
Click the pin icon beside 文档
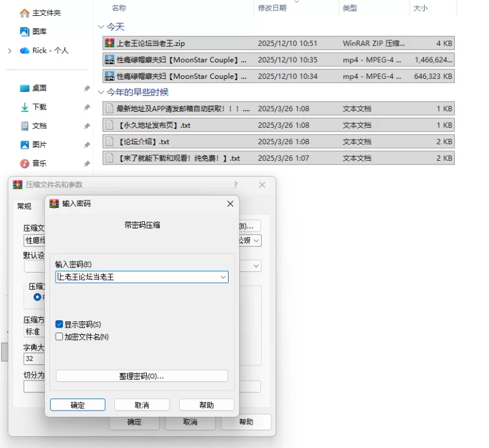(x=87, y=126)
